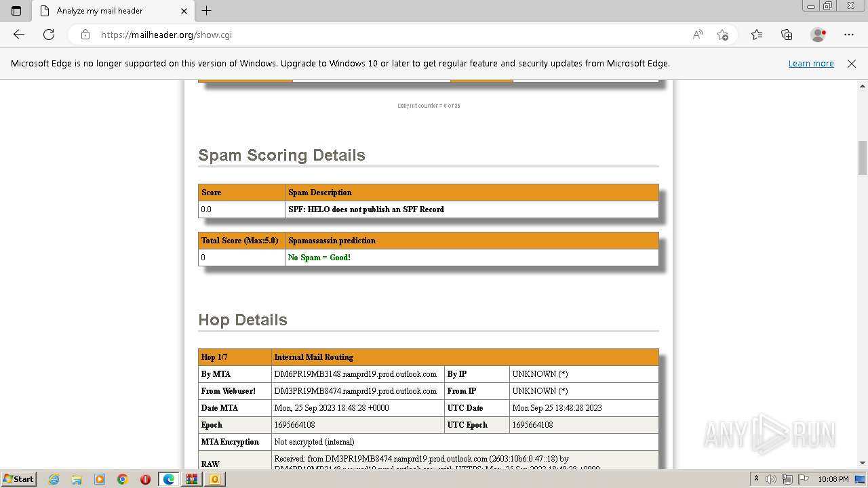This screenshot has height=488, width=868.
Task: Click the Show desktop button
Action: tap(861, 479)
